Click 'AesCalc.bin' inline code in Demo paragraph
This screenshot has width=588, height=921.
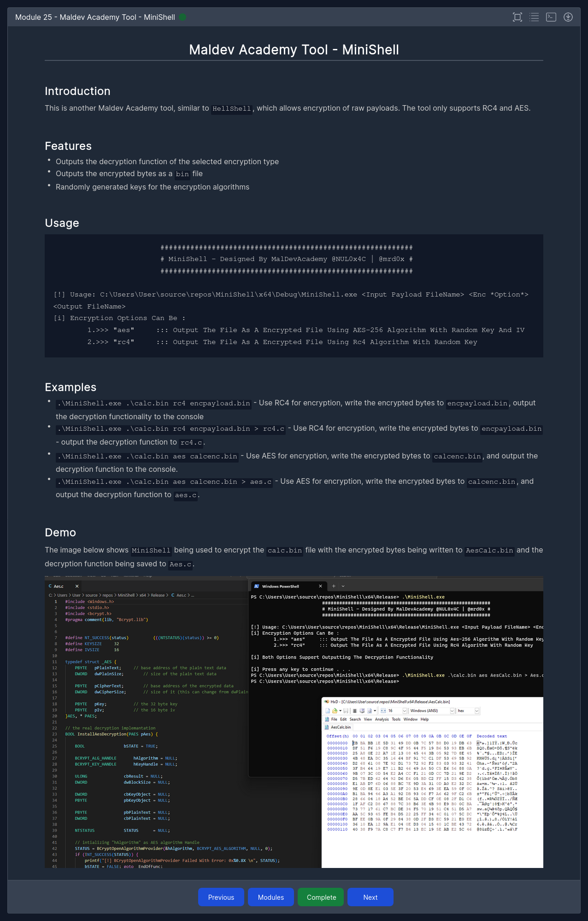tap(489, 550)
